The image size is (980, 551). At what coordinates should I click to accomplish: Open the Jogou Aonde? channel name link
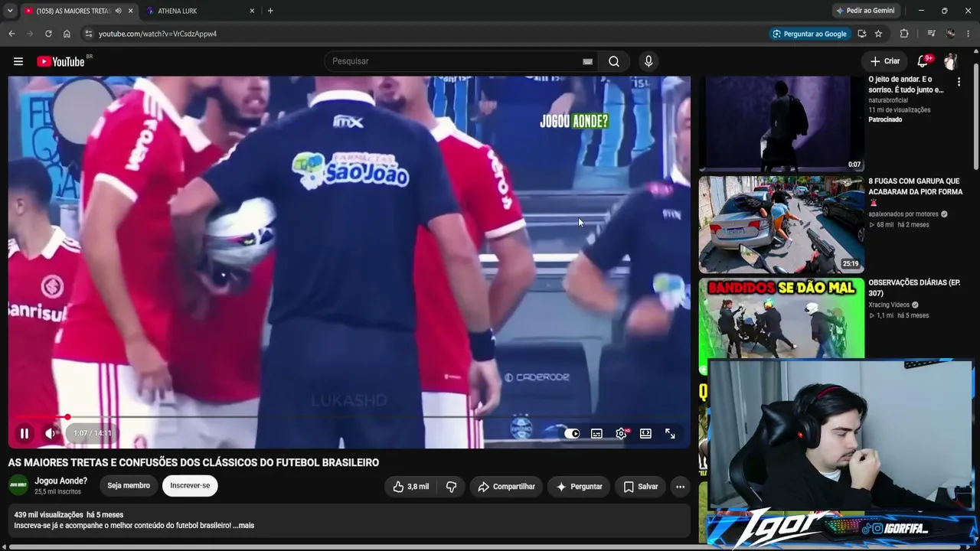[61, 481]
